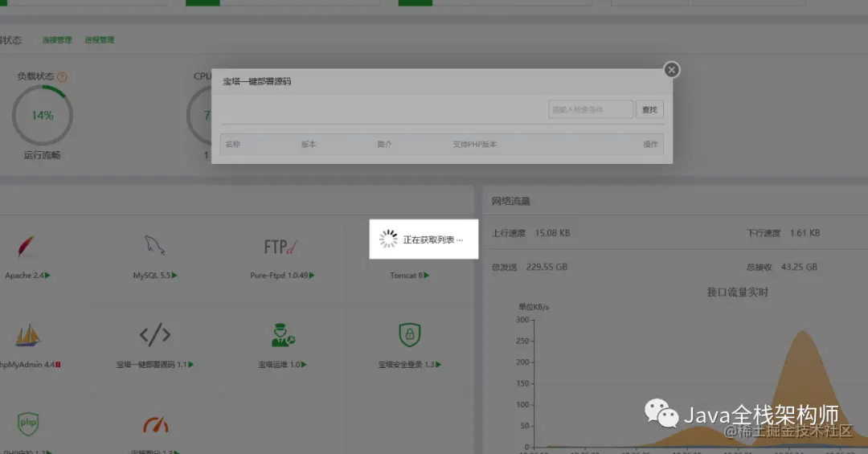This screenshot has height=454, width=868.
Task: Click the 支持PHP版本 column header
Action: coord(475,144)
